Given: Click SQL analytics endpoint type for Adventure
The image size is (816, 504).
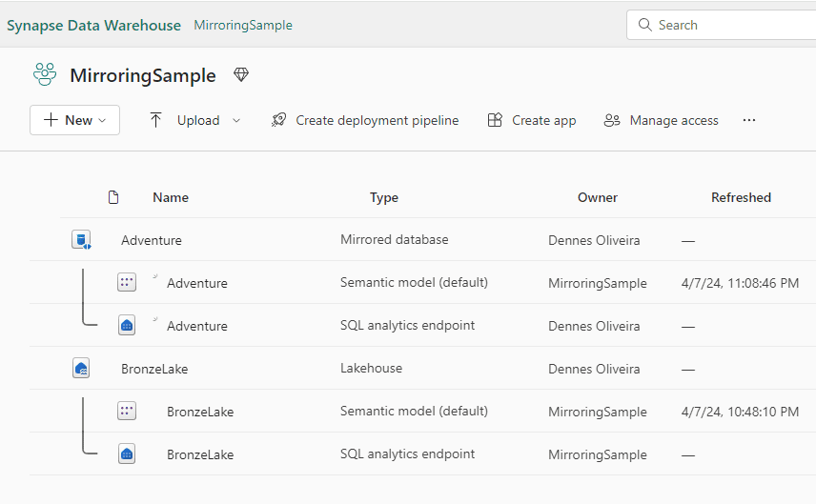Looking at the screenshot, I should (x=407, y=325).
